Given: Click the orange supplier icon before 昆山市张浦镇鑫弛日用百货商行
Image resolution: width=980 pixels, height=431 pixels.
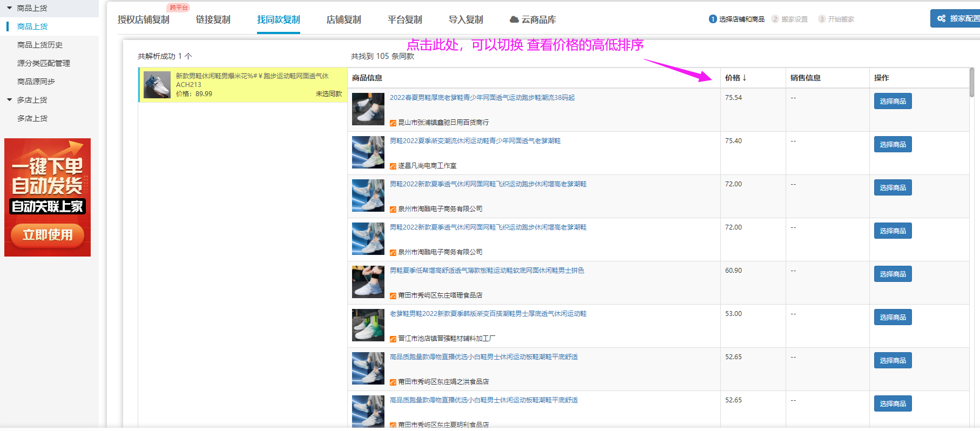Looking at the screenshot, I should coord(393,123).
